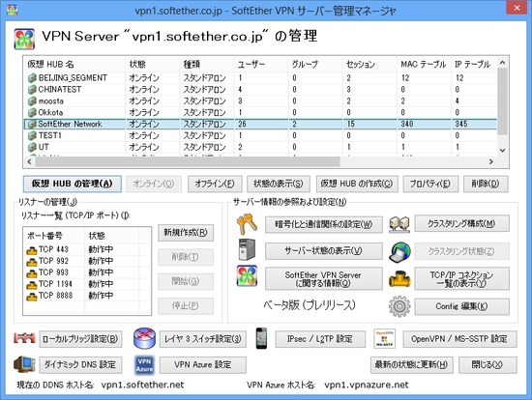Select the TCP 8888 listener entry

click(87, 296)
